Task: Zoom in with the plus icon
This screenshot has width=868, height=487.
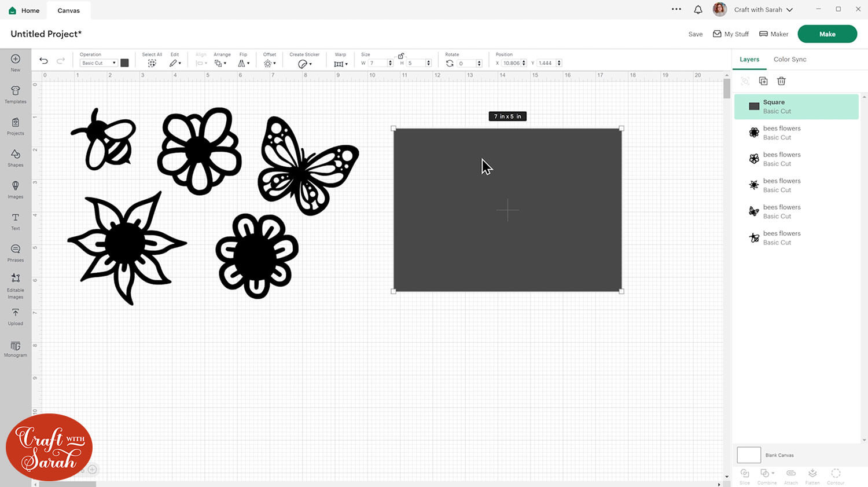Action: [92, 470]
